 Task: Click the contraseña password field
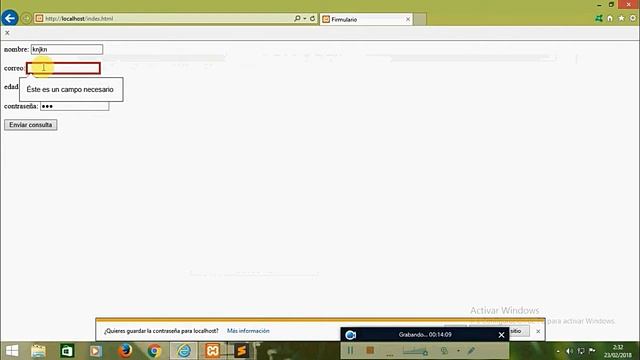[74, 106]
